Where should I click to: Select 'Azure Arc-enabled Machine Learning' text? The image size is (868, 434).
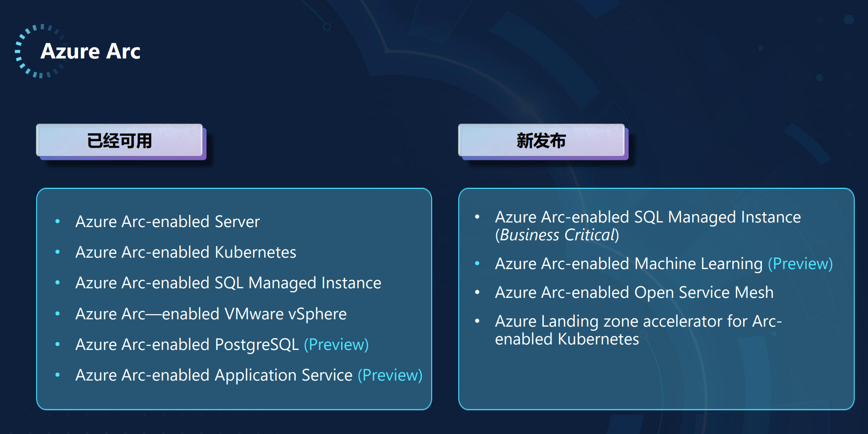click(x=629, y=264)
